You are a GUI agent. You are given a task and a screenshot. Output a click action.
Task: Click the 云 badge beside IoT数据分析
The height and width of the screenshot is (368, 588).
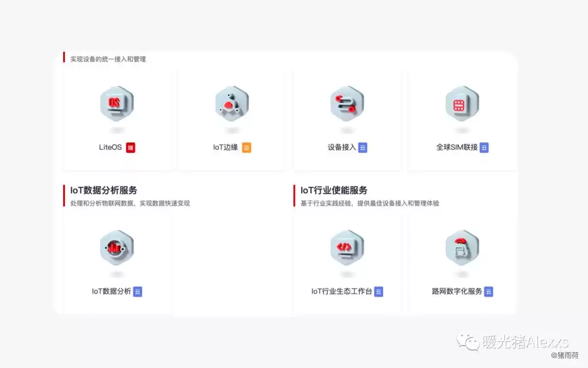point(137,292)
